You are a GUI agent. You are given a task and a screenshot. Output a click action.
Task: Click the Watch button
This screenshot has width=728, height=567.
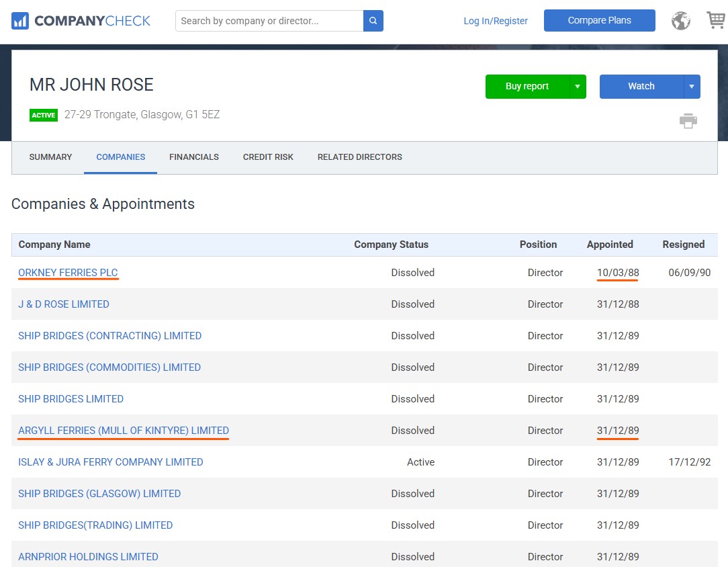click(x=641, y=87)
